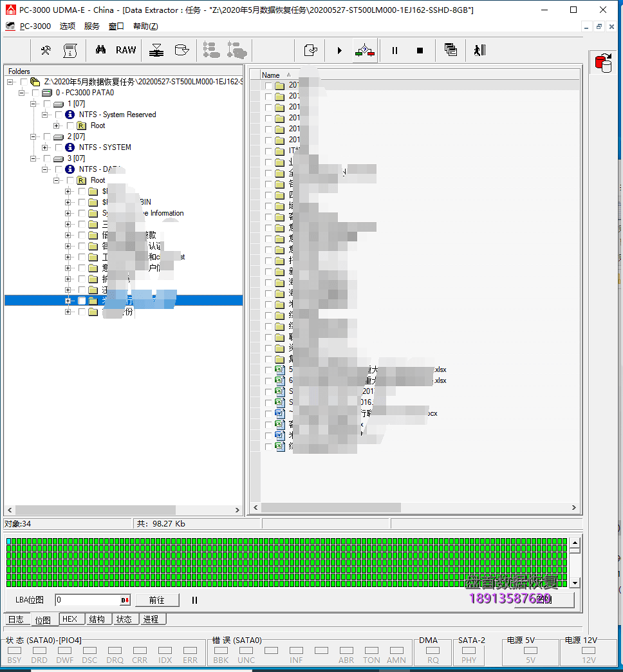Image resolution: width=623 pixels, height=672 pixels.
Task: Click the greyed tree structure toolbar icon
Action: click(x=211, y=50)
